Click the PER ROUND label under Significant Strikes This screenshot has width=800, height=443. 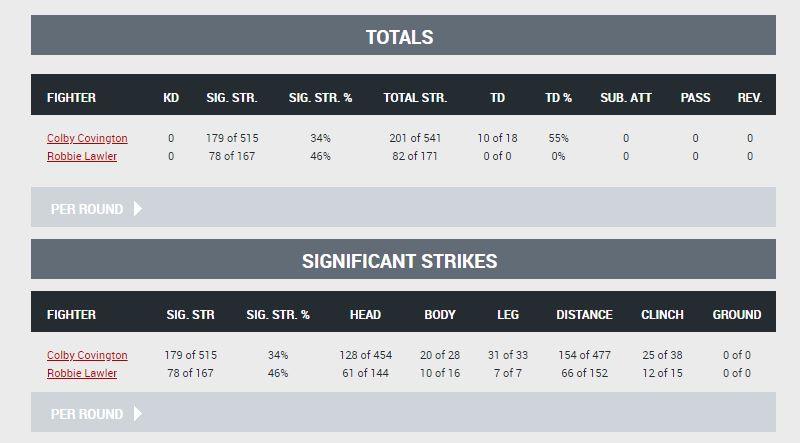click(87, 414)
